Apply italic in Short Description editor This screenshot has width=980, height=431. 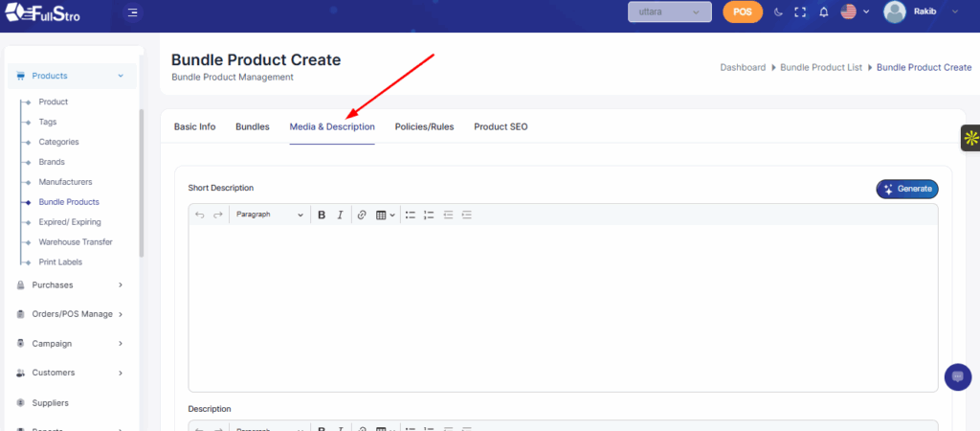tap(340, 215)
